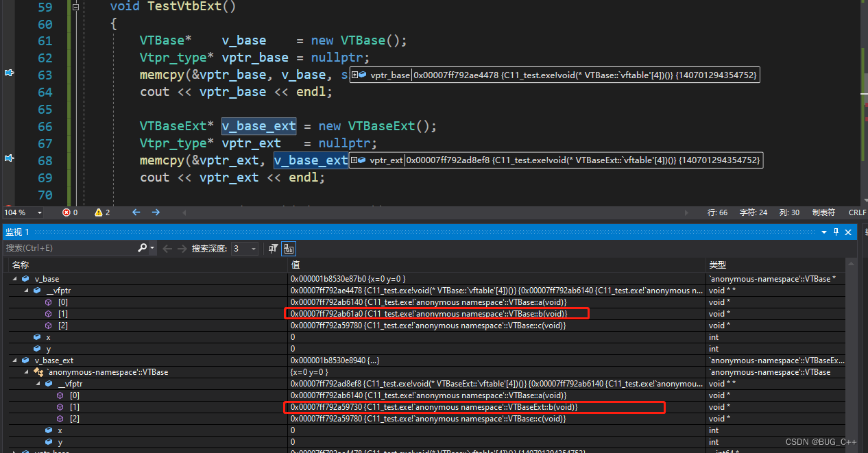The height and width of the screenshot is (453, 868).
Task: Open the 104 % zoom level dropdown
Action: [x=39, y=212]
